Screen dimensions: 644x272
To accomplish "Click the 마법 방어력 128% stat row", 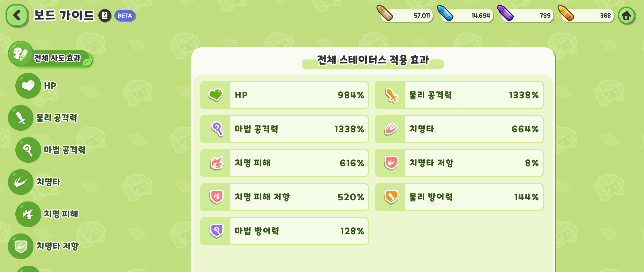I will click(x=285, y=231).
